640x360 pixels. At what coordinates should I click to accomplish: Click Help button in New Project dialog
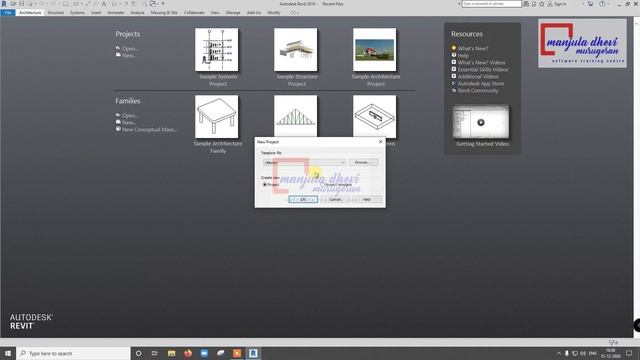click(367, 199)
